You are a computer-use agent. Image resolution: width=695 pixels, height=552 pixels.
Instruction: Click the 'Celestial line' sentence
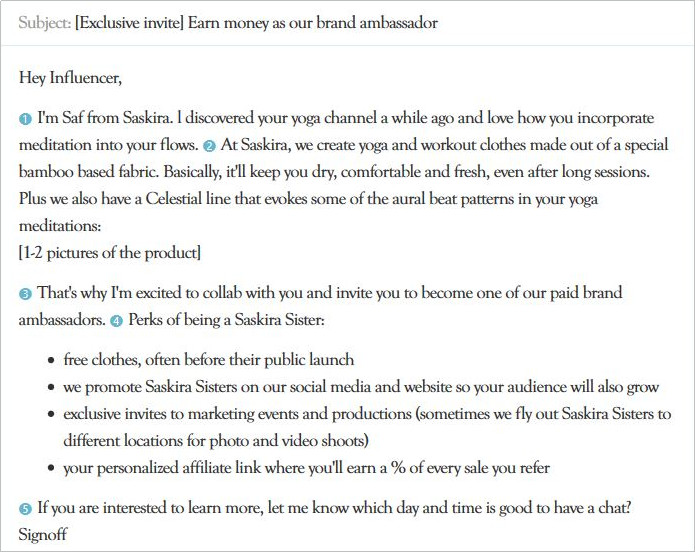coord(308,212)
